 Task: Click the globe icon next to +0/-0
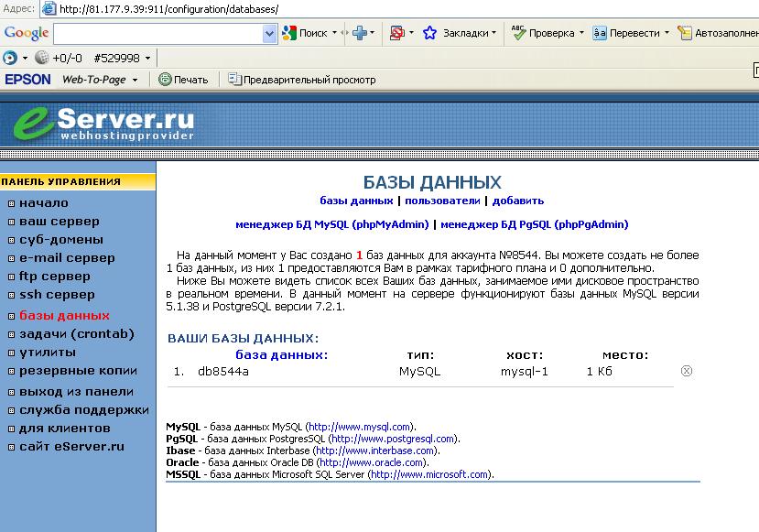point(42,58)
